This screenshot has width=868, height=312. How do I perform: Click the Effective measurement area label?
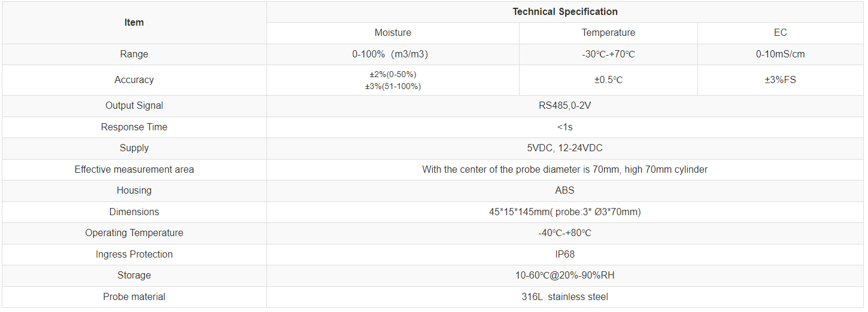click(134, 170)
